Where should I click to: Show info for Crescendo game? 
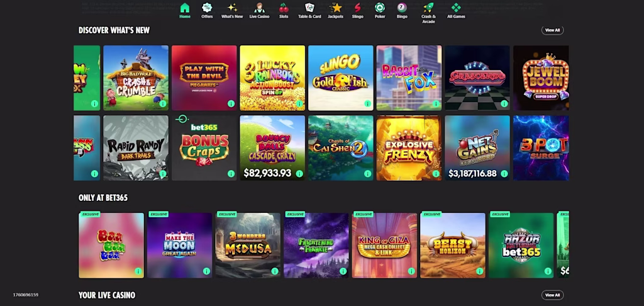[x=504, y=104]
